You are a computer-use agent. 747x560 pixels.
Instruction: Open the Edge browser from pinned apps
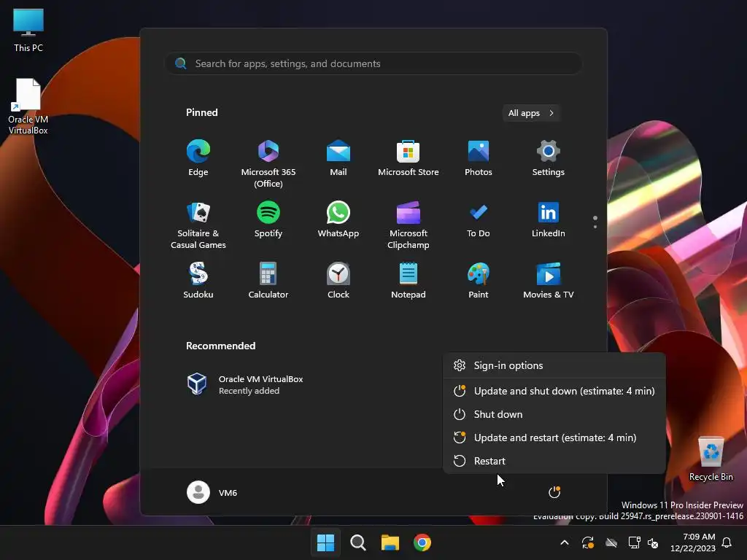[198, 158]
